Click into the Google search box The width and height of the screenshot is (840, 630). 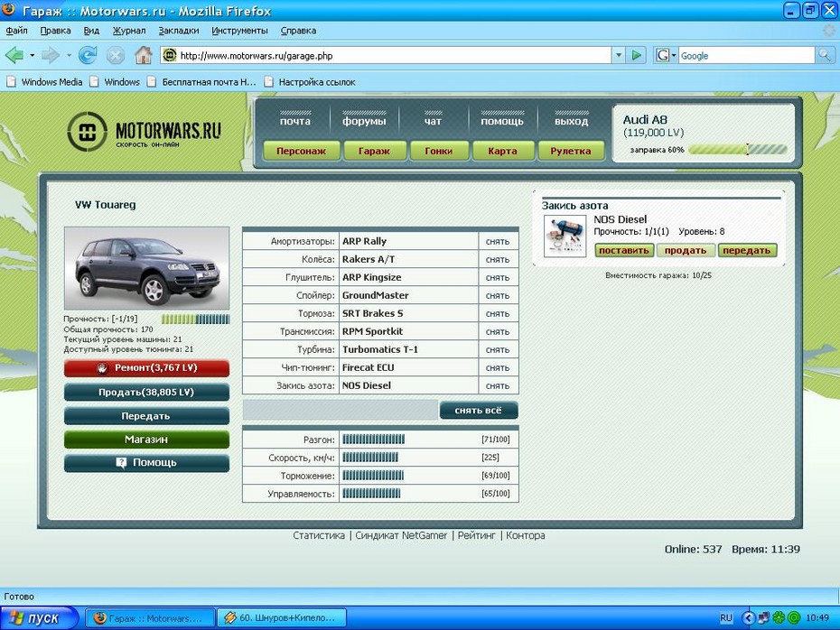coord(747,55)
